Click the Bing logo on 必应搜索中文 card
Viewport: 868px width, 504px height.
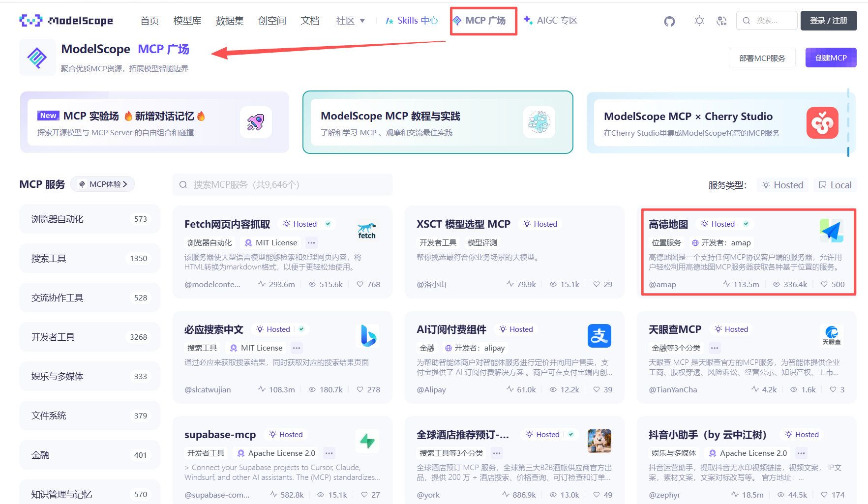tap(368, 336)
